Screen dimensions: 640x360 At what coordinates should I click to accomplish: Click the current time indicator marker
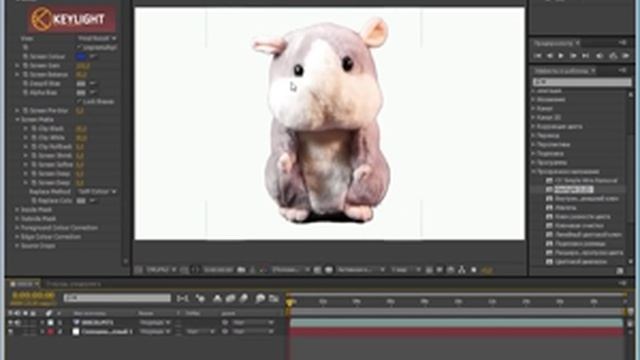point(289,302)
